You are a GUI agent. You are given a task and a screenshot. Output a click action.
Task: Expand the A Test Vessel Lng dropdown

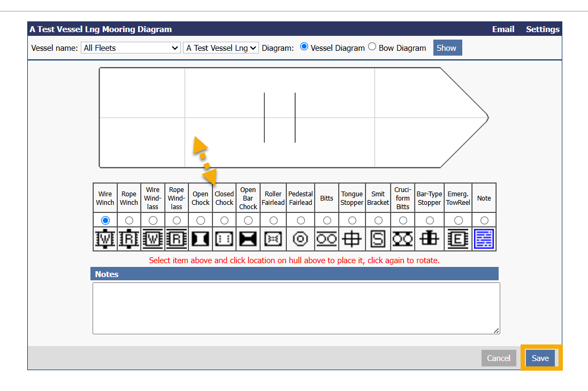tap(221, 48)
